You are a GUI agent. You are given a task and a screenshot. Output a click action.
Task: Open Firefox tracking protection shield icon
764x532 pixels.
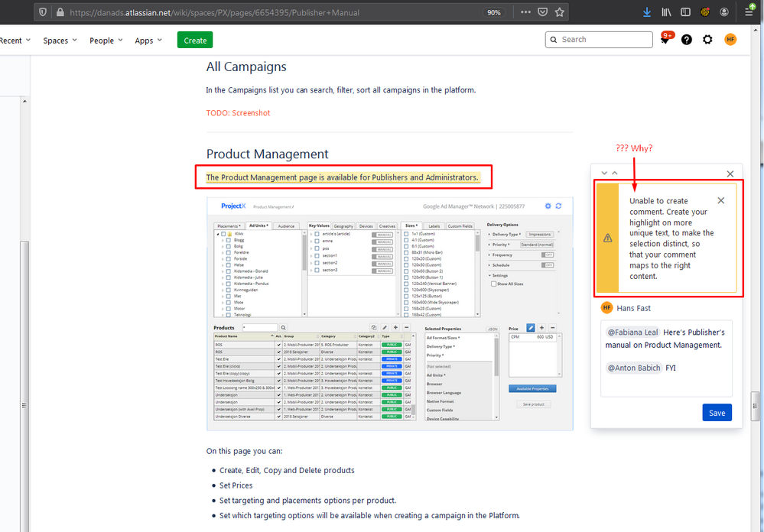coord(43,12)
